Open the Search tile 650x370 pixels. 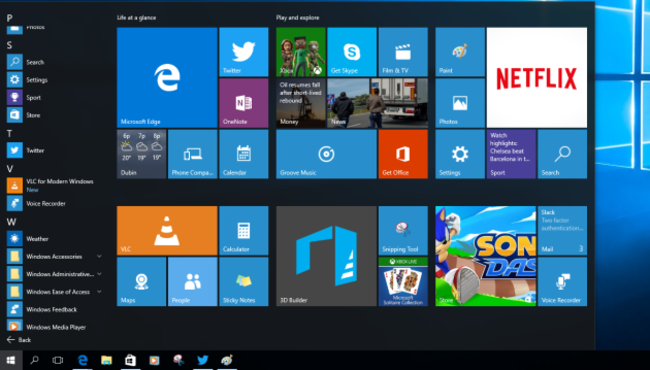coord(563,154)
